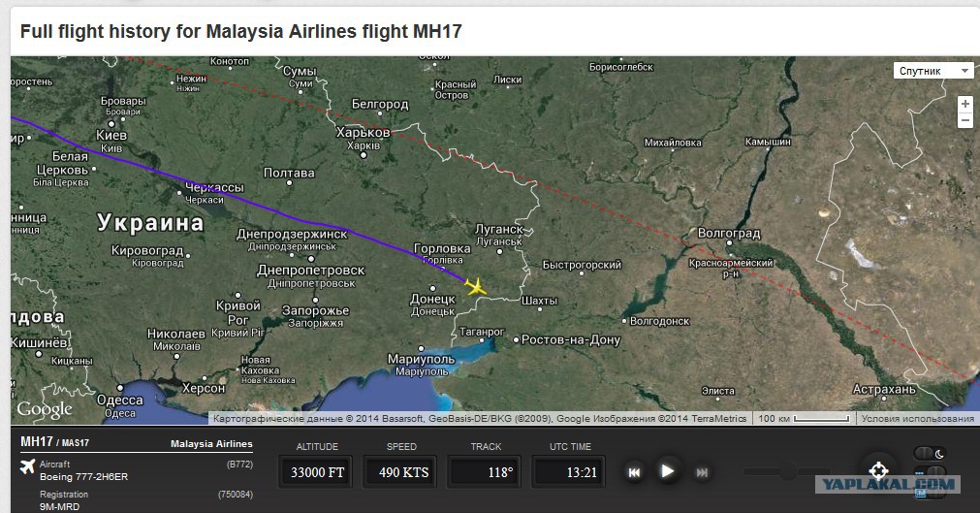Click the UTC TIME value 13:21
980x513 pixels.
[x=569, y=472]
